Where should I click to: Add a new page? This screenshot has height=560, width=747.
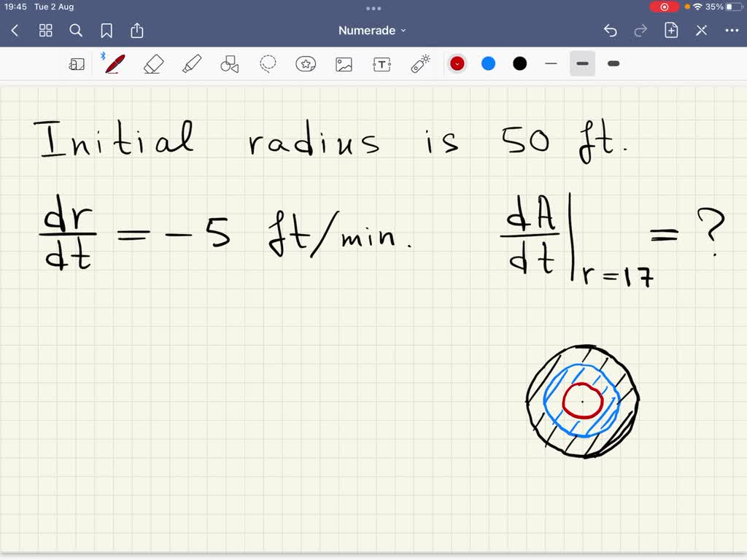[670, 31]
